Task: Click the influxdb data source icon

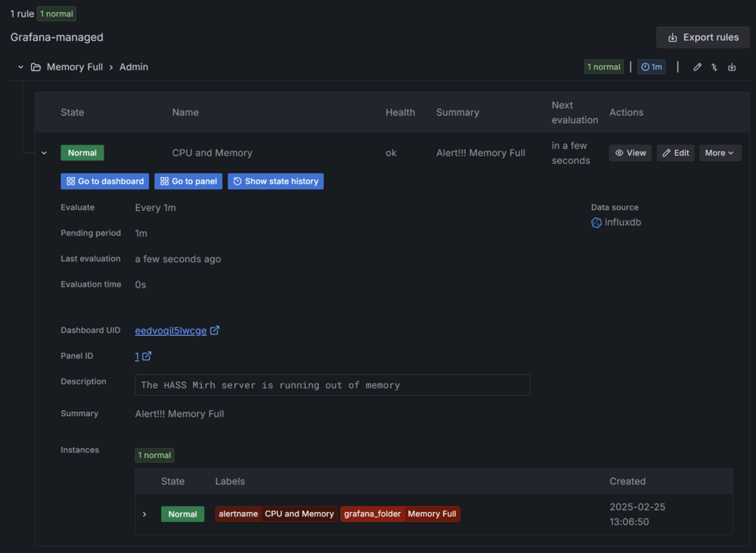Action: 596,222
